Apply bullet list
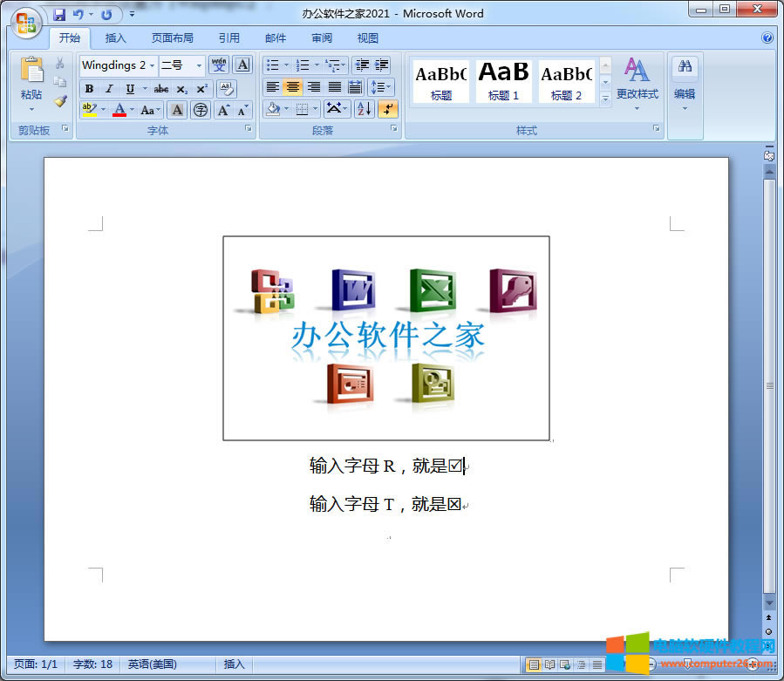The height and width of the screenshot is (681, 784). [x=272, y=65]
